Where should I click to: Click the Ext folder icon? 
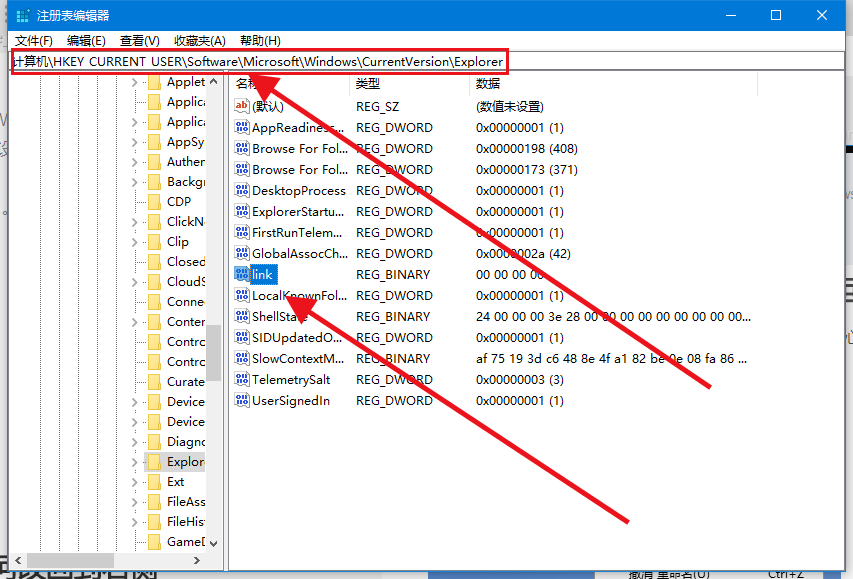click(154, 482)
